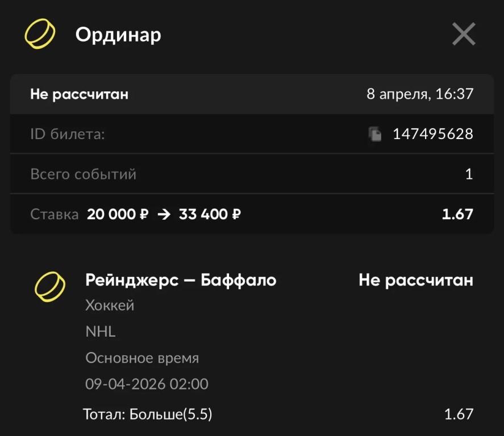Click the 20 000 ₽ stake amount

(118, 214)
